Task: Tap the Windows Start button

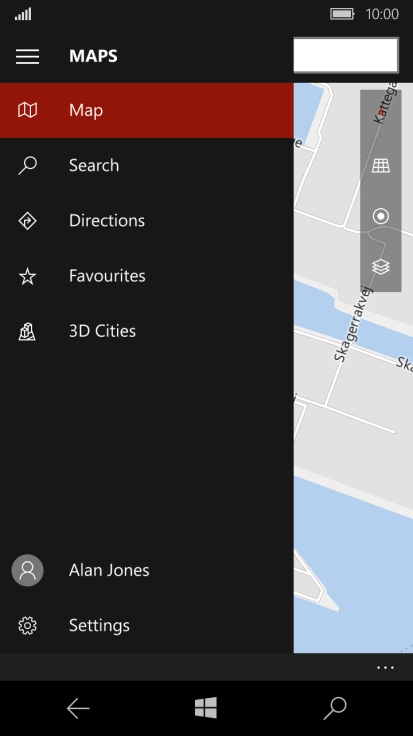Action: [206, 708]
